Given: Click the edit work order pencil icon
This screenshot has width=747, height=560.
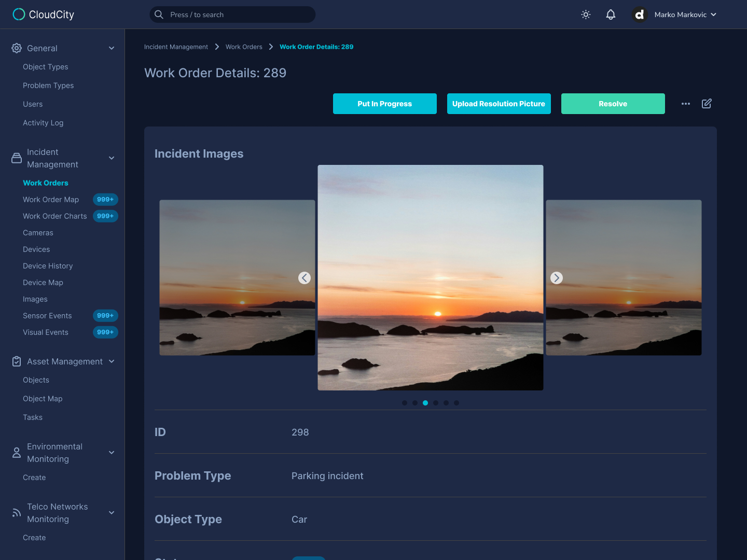Looking at the screenshot, I should [707, 104].
